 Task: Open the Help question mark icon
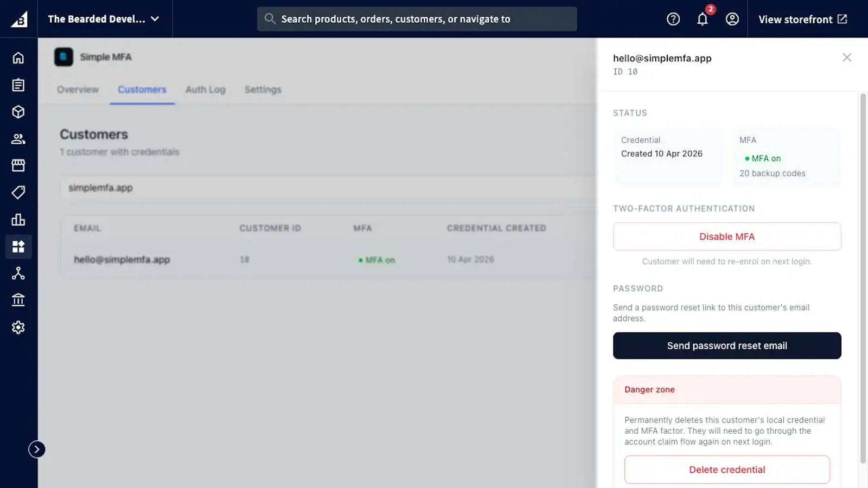(x=673, y=20)
